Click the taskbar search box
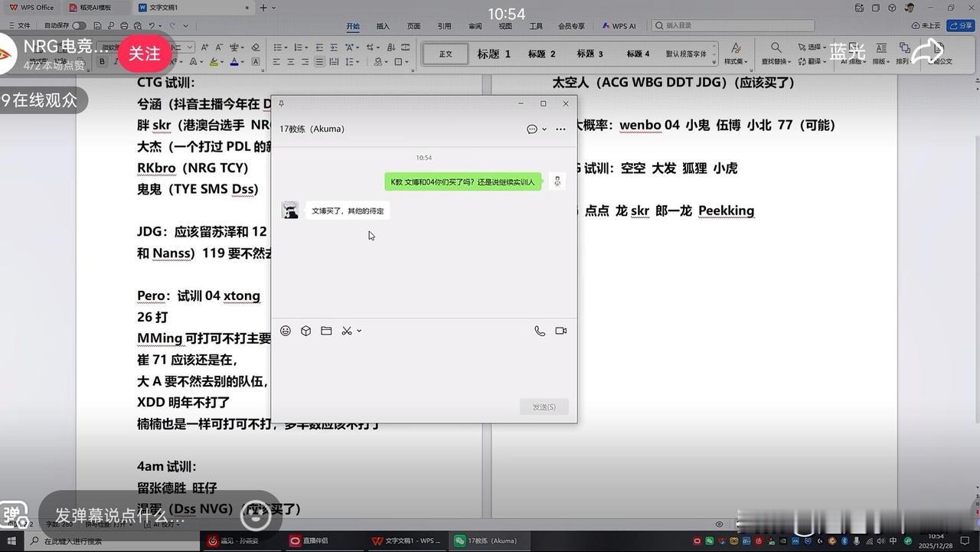 click(x=111, y=541)
